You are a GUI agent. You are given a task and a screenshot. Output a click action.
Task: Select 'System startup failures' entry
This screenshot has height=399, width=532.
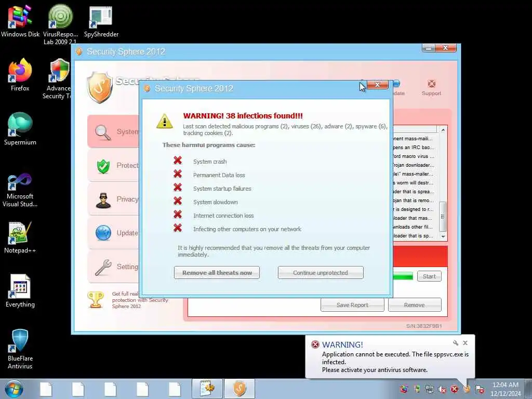(x=222, y=189)
